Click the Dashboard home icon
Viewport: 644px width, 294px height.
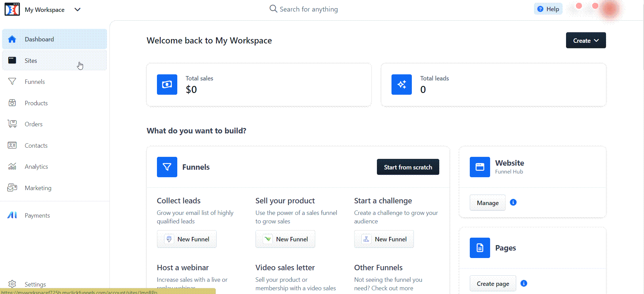(x=12, y=39)
